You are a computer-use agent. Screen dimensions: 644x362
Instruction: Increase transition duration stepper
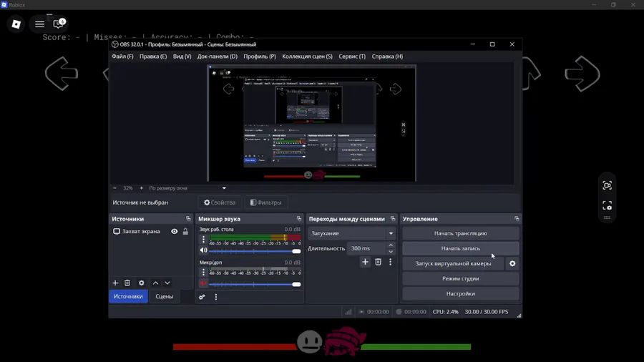coord(391,245)
